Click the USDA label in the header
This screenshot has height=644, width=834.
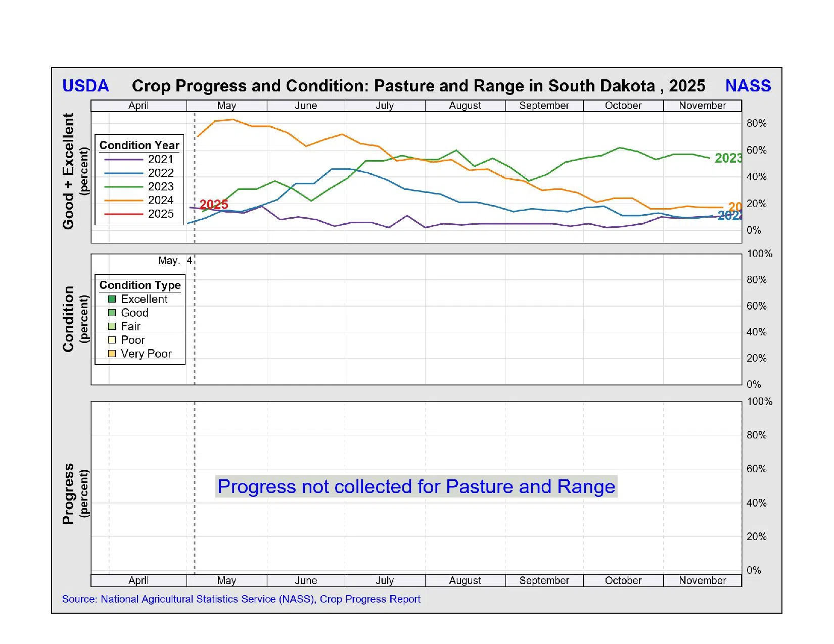tap(85, 86)
